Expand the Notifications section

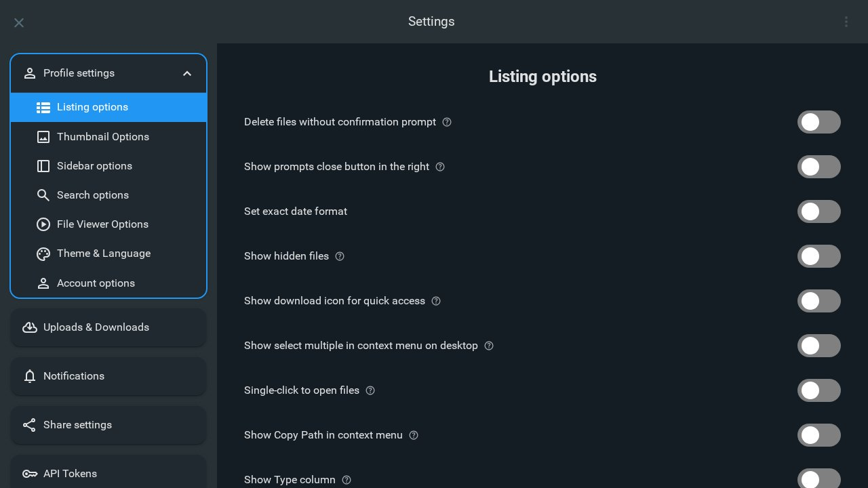[x=108, y=376]
